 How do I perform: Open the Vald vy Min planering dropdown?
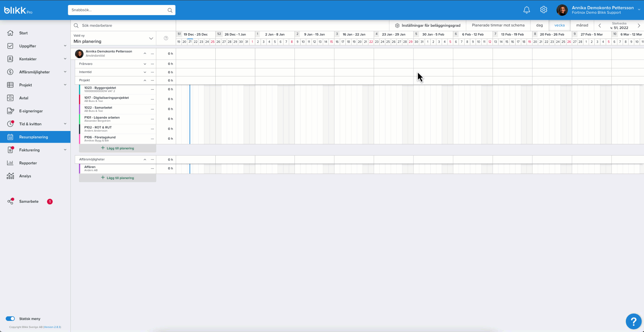[x=113, y=39]
